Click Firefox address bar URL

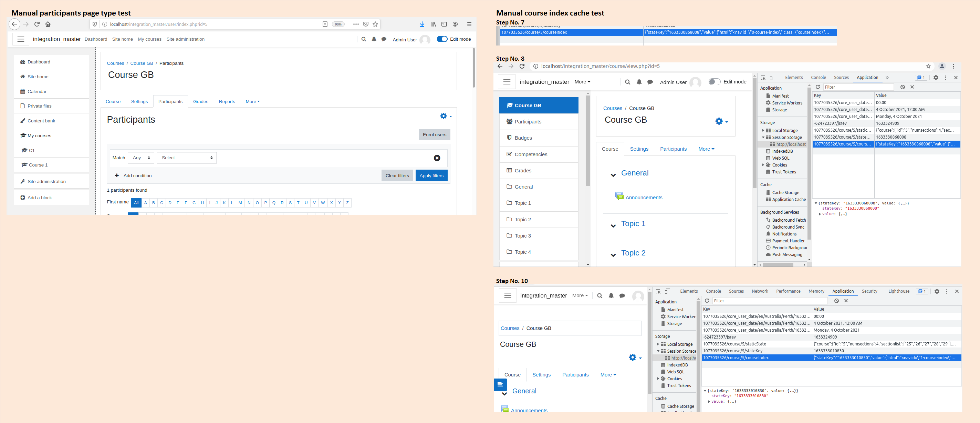159,24
